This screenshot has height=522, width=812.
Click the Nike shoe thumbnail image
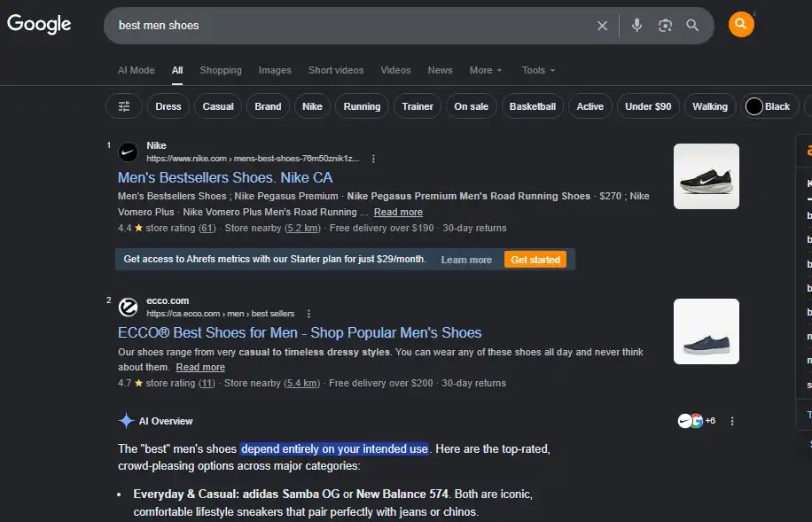coord(707,176)
